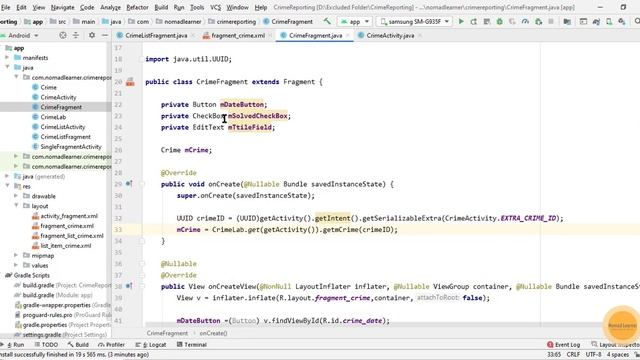Click the Project Structure folder icon in toolbar
The image size is (640, 360).
pos(567,21)
